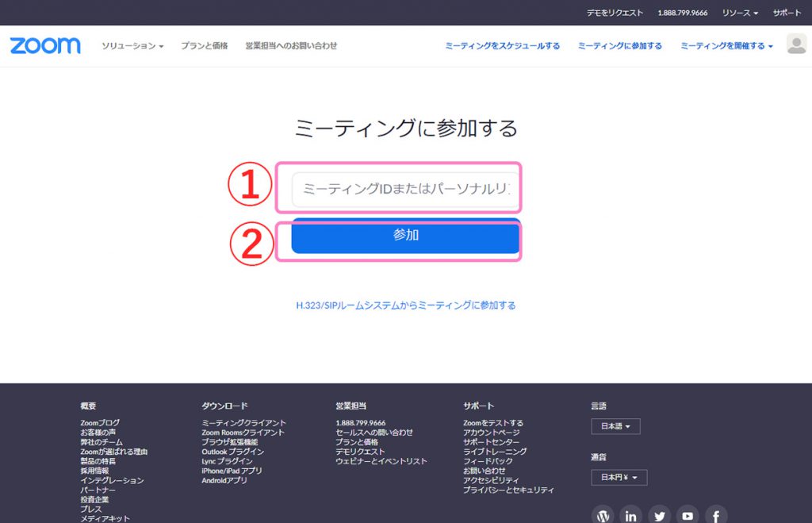Viewport: 812px width, 523px height.
Task: Focus the ミーティングID input field
Action: (x=405, y=189)
